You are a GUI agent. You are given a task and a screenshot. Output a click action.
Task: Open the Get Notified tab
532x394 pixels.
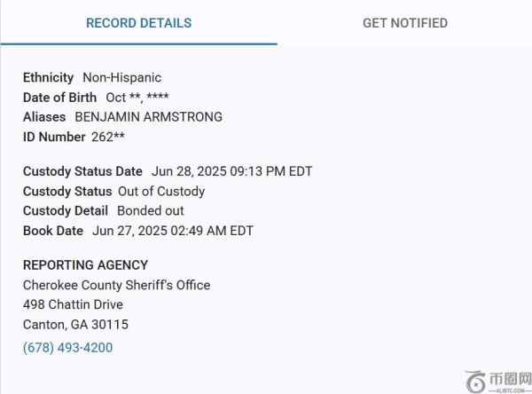[404, 23]
